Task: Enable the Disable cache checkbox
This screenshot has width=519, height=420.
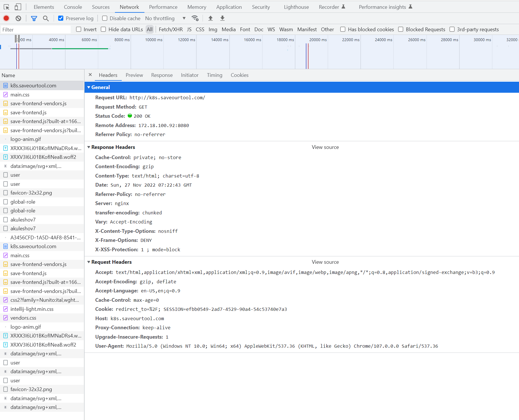Action: pos(105,18)
